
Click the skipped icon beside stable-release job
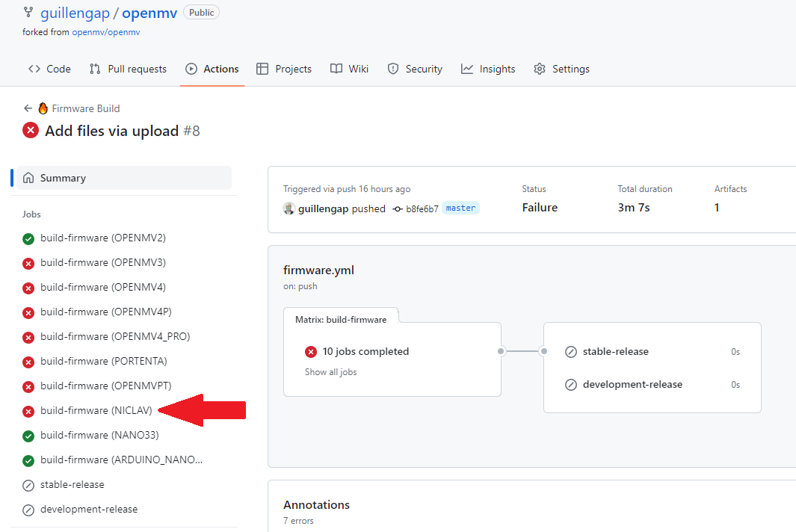28,485
